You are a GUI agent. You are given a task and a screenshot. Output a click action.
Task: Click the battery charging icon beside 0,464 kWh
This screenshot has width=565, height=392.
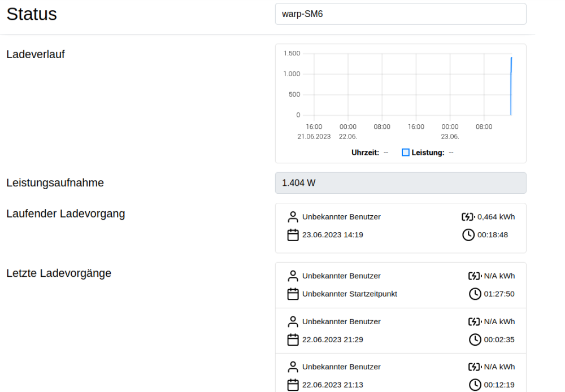468,217
